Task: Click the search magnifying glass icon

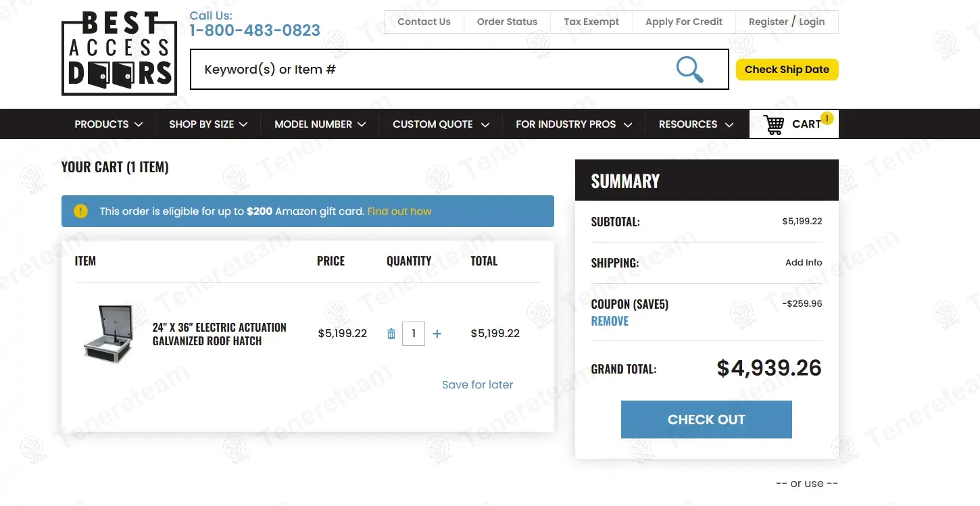Action: coord(689,70)
